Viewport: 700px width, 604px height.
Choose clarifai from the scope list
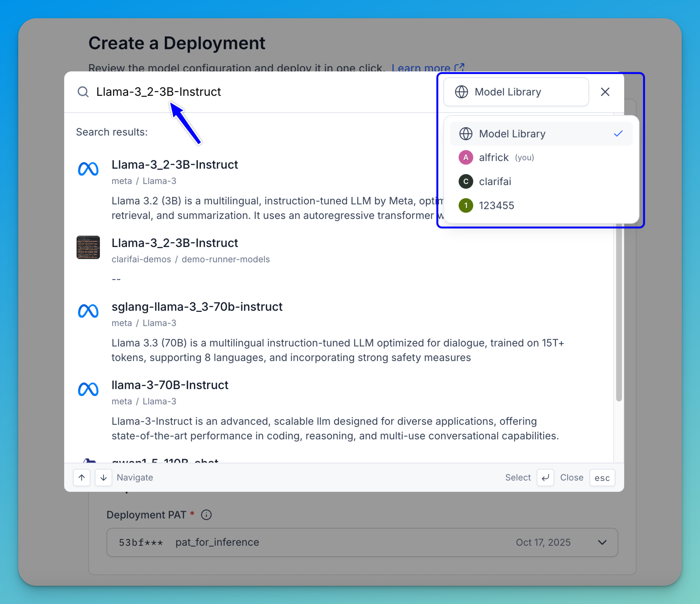[x=495, y=181]
